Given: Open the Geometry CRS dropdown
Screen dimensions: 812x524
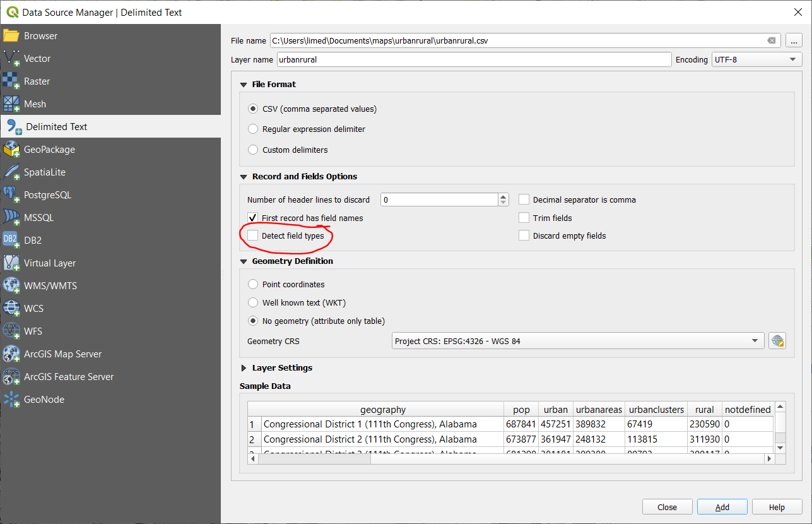Looking at the screenshot, I should (x=578, y=341).
